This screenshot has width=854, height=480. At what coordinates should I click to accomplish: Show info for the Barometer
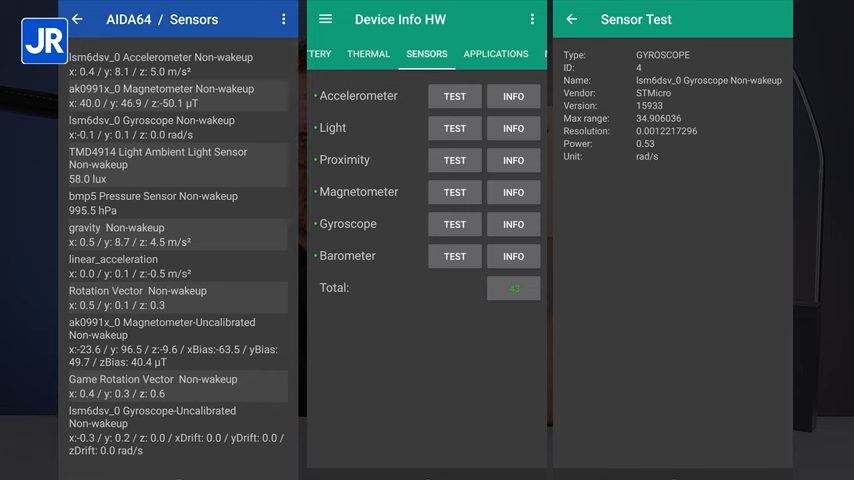pos(514,257)
